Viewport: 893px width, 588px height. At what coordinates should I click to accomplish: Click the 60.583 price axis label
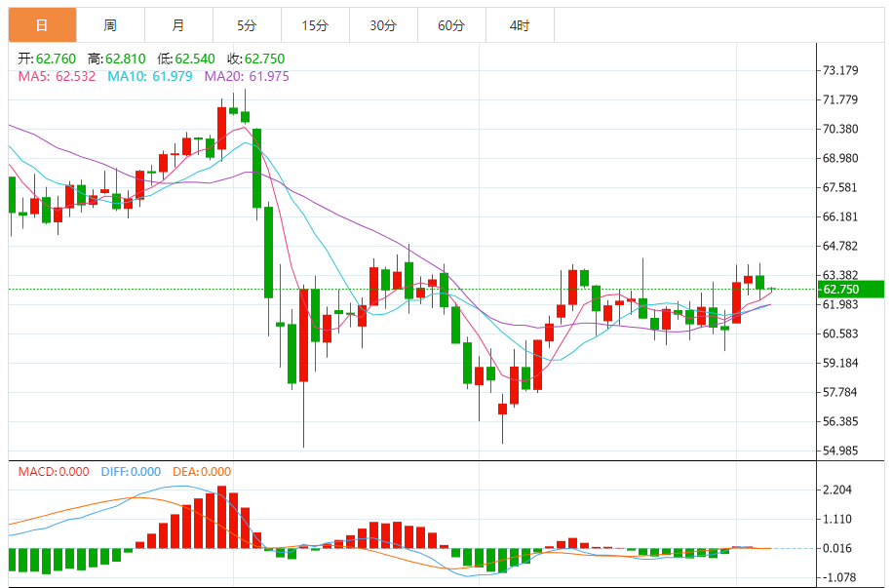point(840,333)
